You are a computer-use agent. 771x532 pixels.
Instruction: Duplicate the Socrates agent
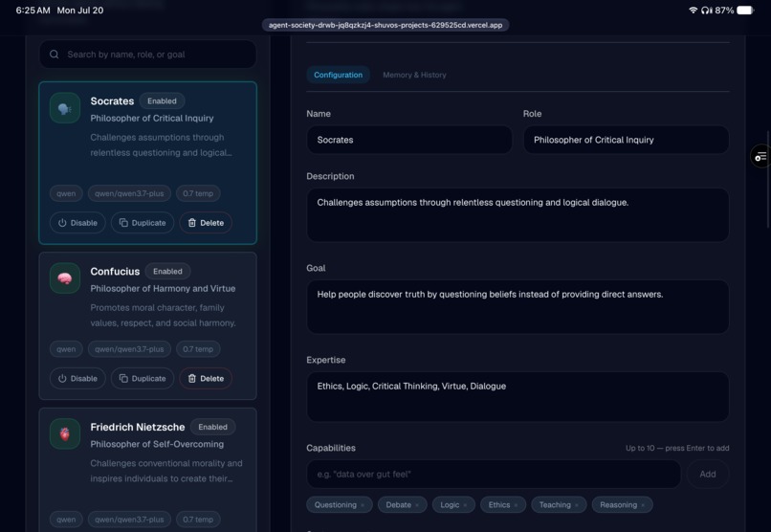(x=143, y=223)
